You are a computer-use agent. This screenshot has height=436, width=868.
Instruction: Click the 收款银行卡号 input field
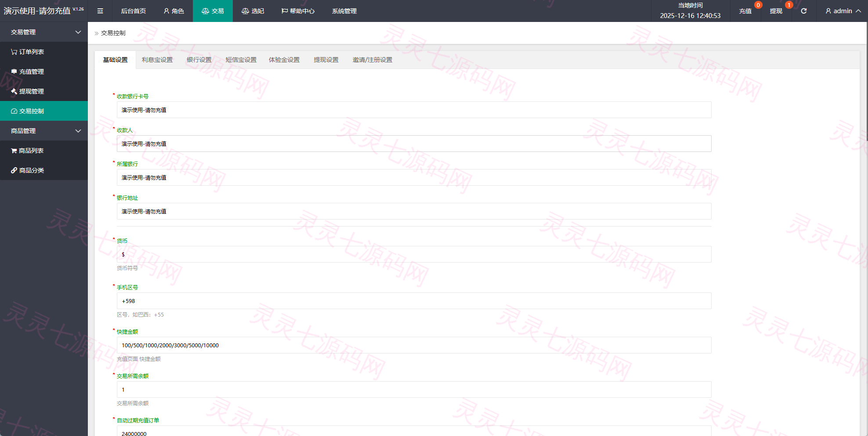tap(414, 110)
